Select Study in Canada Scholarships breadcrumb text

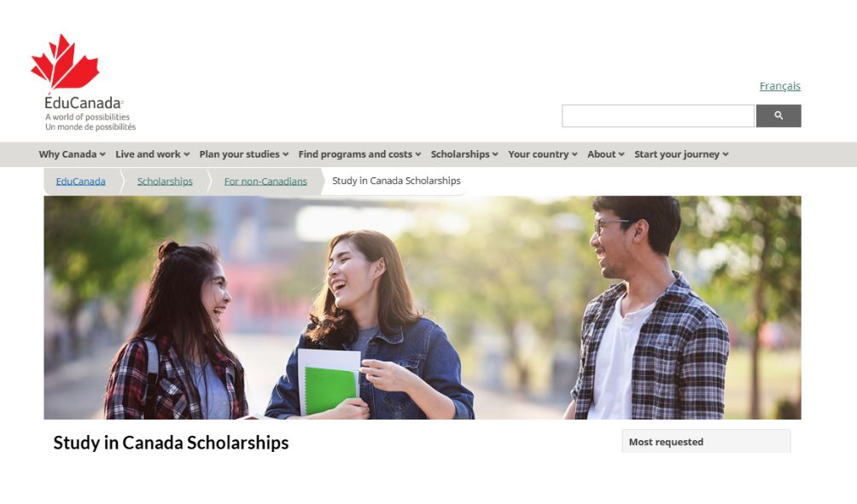(x=396, y=181)
